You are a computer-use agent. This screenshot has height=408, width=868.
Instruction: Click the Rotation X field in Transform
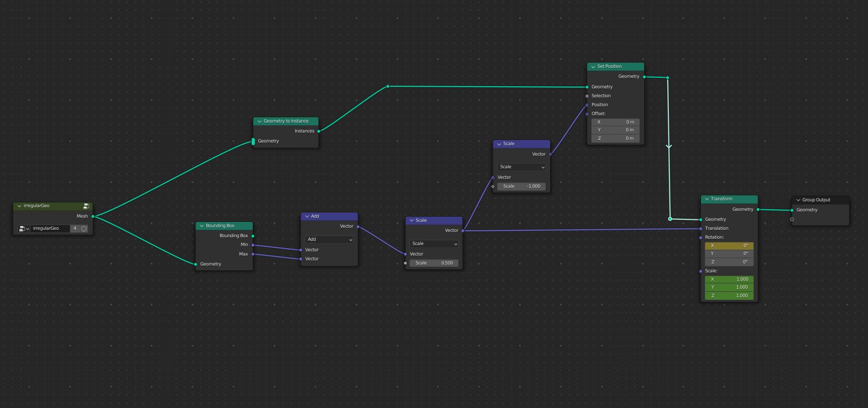coord(729,246)
